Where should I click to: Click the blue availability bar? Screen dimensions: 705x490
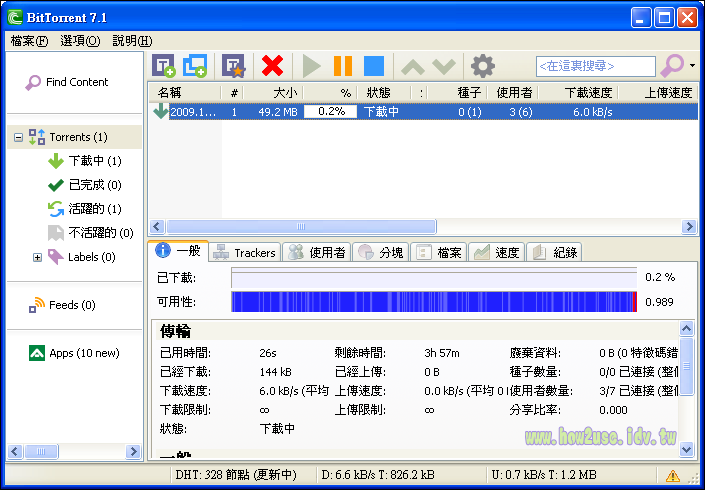[433, 302]
